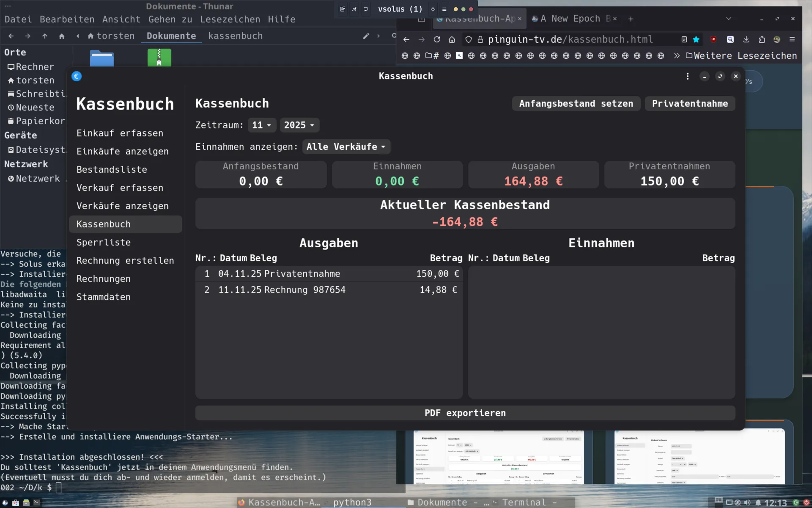Screen dimensions: 812x508
Task: Click Thunar's home folder toolbar icon
Action: pyautogui.click(x=62, y=36)
